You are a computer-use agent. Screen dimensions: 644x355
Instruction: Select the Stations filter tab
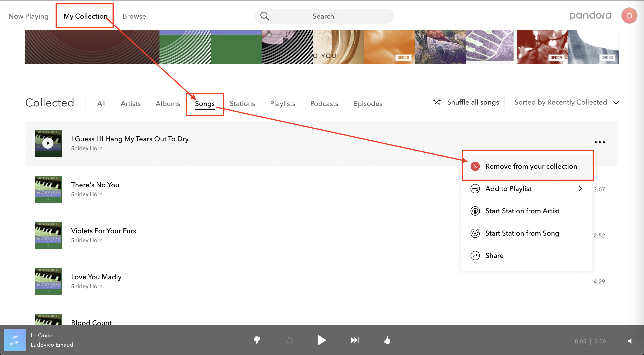coord(242,103)
